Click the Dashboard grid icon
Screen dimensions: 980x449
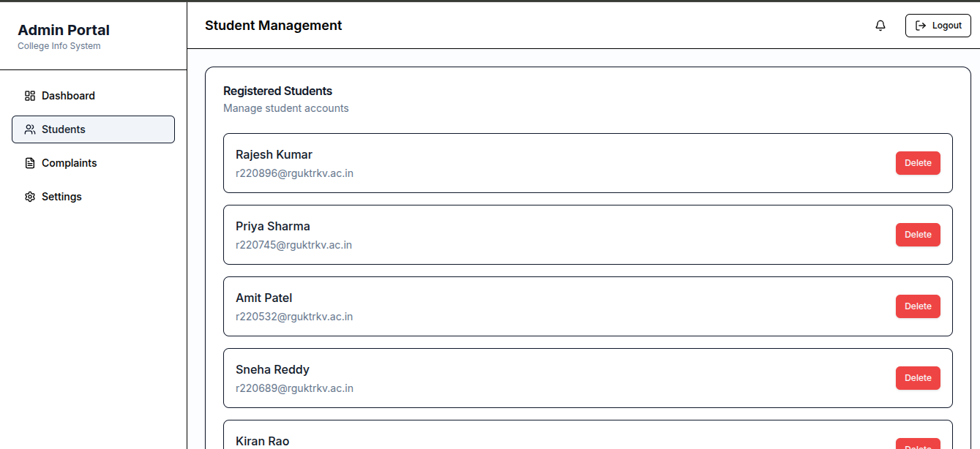click(30, 96)
